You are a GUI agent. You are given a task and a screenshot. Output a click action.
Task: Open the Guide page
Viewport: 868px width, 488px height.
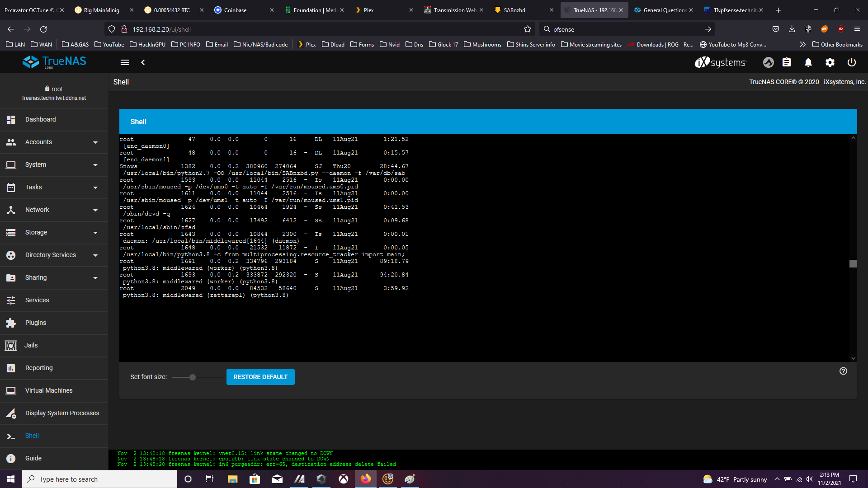point(54,458)
